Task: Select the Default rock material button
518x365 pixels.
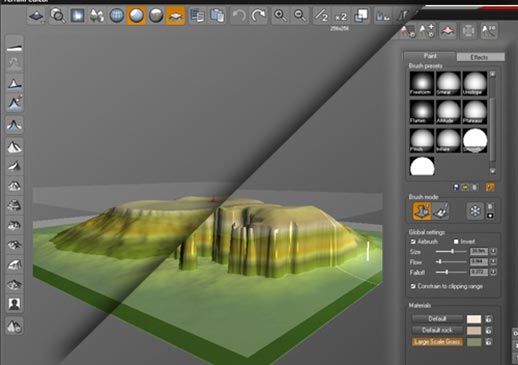Action: click(x=437, y=330)
